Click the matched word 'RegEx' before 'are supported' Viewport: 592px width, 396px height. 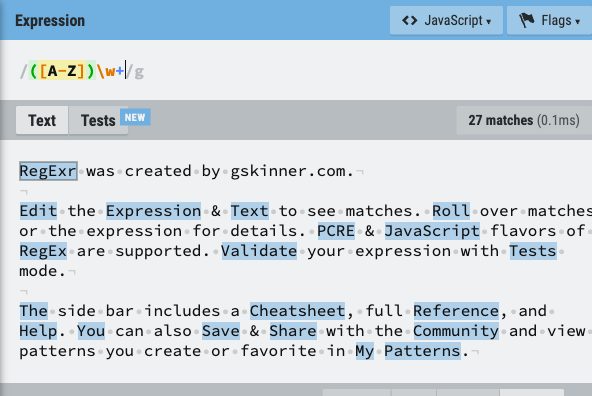(43, 251)
